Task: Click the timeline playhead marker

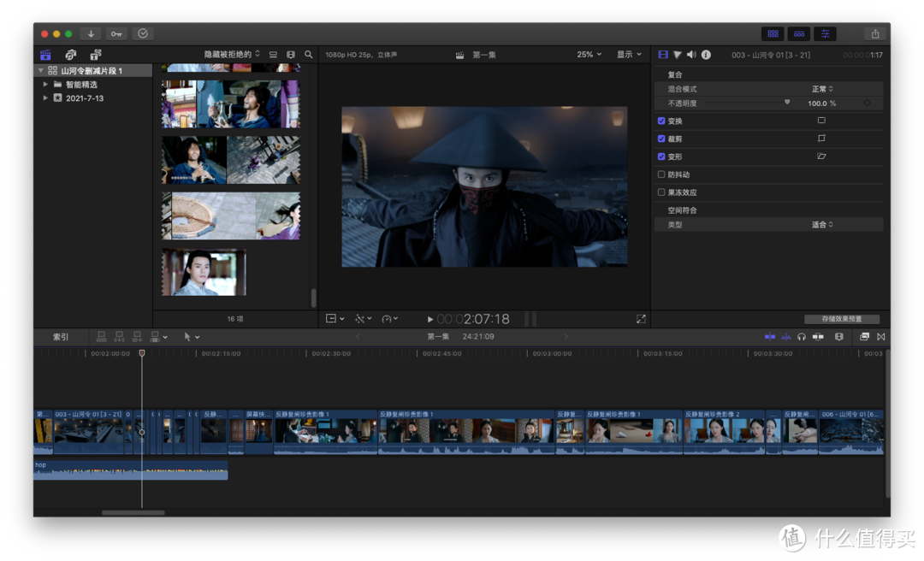Action: (141, 353)
